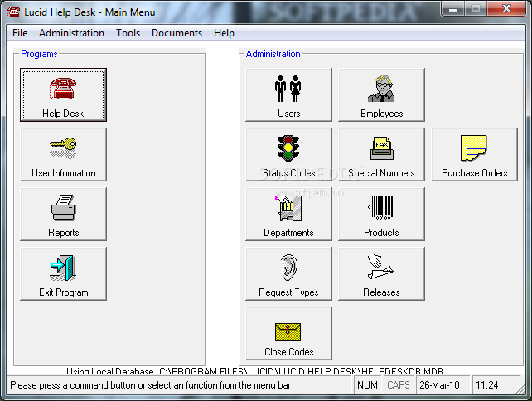Open the Help Desk telephone icon button
The width and height of the screenshot is (532, 401).
click(x=63, y=94)
